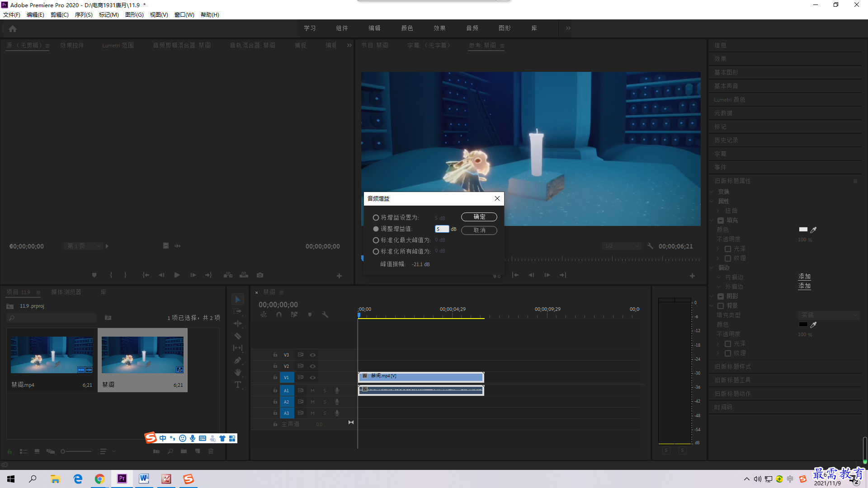Toggle snap magnet in timeline

pyautogui.click(x=279, y=314)
